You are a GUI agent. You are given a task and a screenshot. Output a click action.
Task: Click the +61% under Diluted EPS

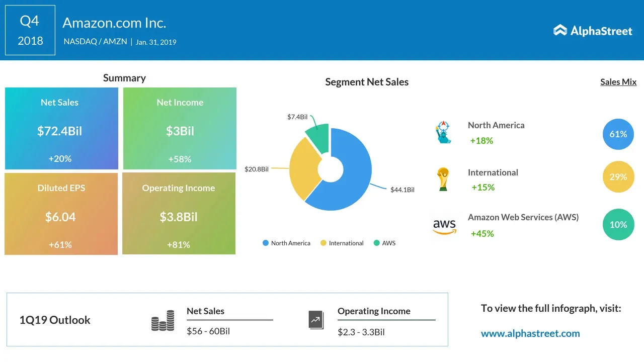(60, 245)
